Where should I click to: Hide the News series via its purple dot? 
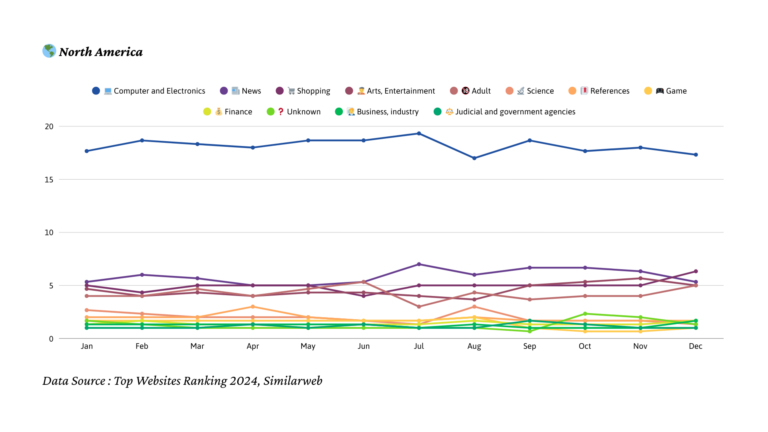[x=224, y=91]
